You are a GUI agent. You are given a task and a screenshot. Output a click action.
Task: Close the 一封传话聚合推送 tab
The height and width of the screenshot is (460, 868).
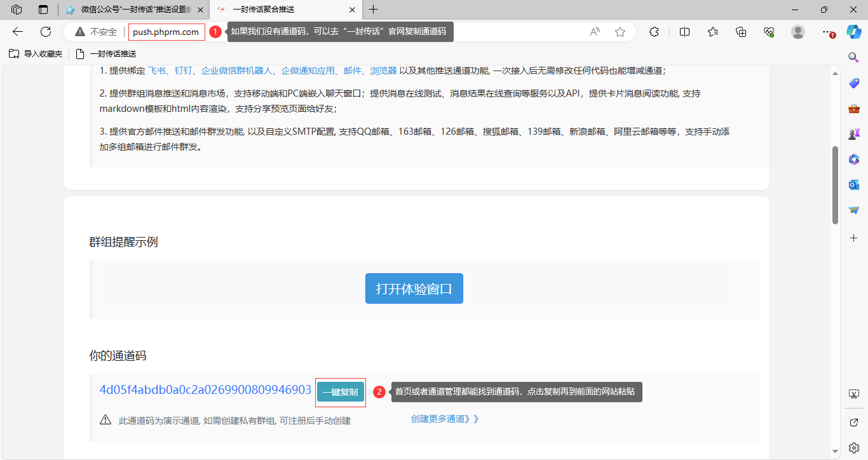(352, 10)
